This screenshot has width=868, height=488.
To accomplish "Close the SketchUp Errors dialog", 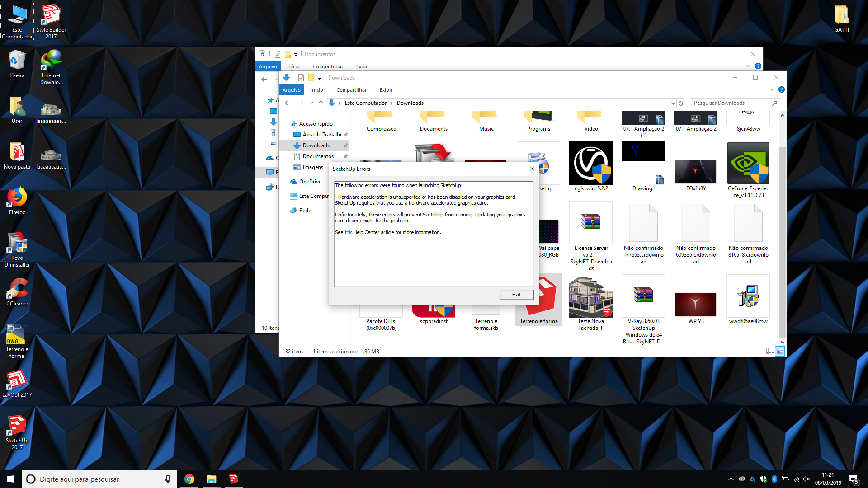I will [x=532, y=169].
